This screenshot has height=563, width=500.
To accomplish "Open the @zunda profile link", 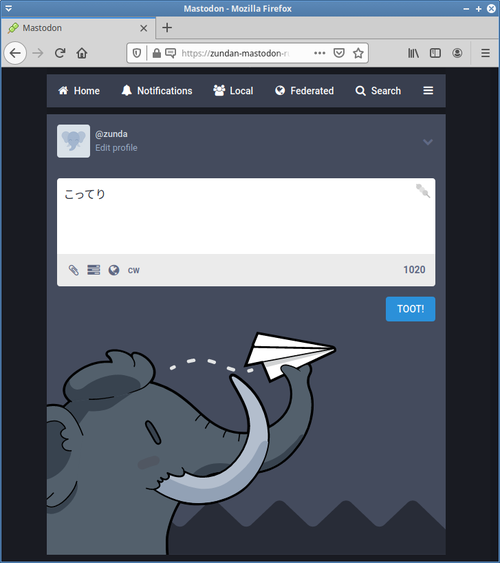I will coord(111,134).
